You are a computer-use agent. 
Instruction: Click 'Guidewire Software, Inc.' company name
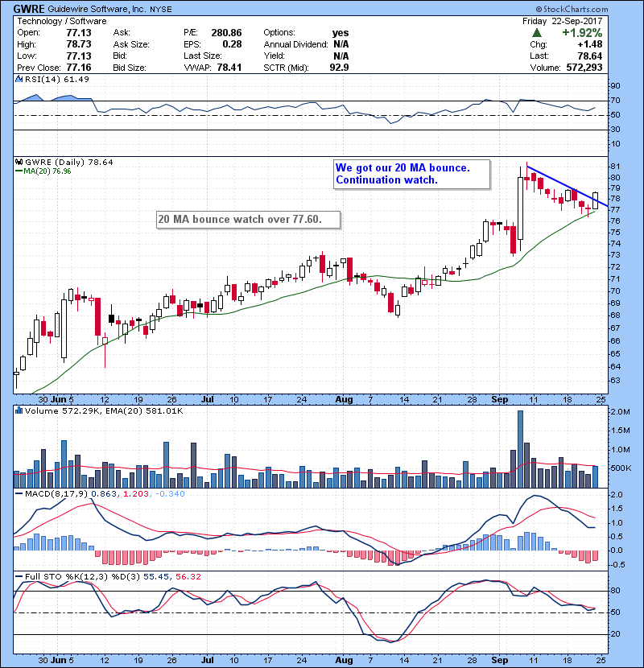click(x=97, y=10)
